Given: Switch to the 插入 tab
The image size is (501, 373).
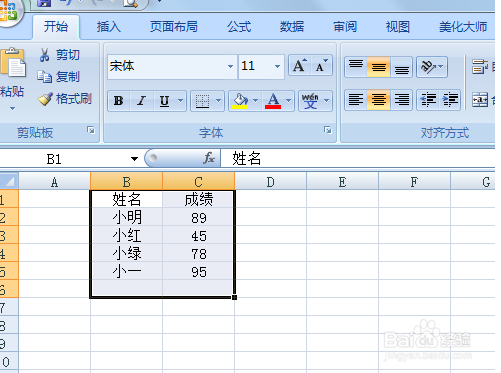Looking at the screenshot, I should [x=109, y=27].
